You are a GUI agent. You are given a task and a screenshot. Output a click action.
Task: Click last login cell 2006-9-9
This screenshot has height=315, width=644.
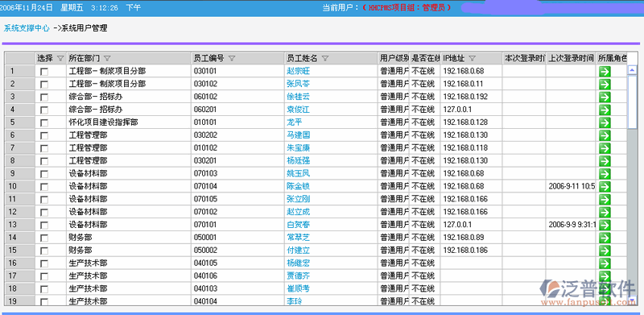(572, 225)
